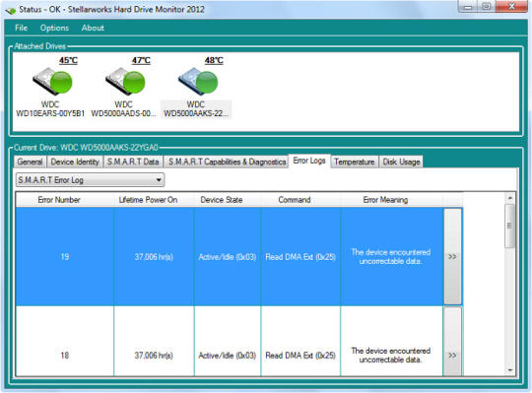Switch to the Device Identity tab
The height and width of the screenshot is (393, 532).
pos(75,162)
